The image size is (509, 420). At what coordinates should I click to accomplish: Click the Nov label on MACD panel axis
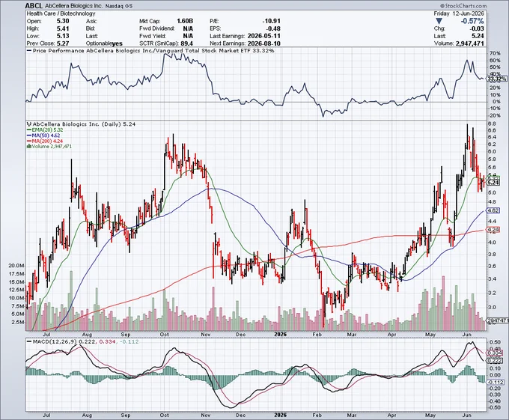coord(206,415)
